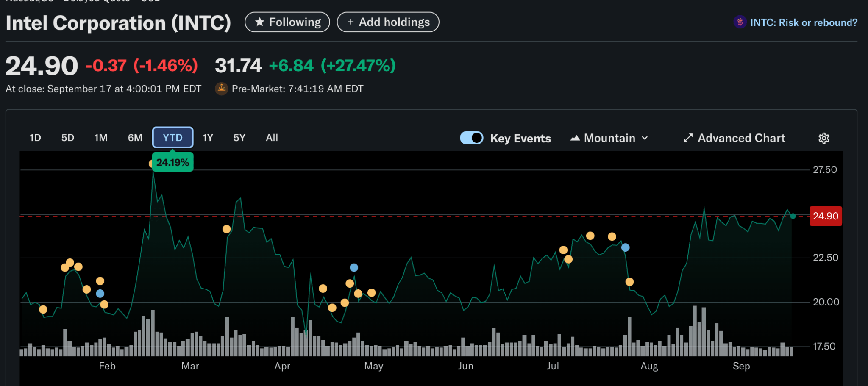Open chart settings gear icon
Image resolution: width=868 pixels, height=386 pixels.
point(823,138)
